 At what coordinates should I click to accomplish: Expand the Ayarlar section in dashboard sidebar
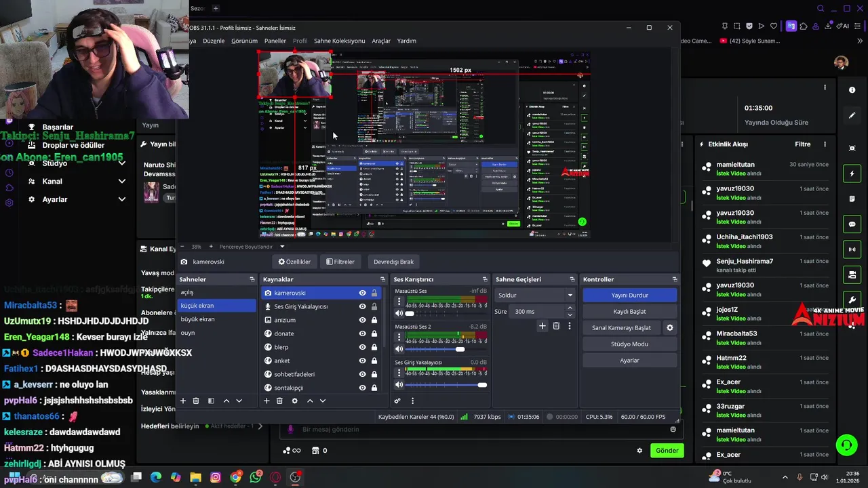pos(122,199)
